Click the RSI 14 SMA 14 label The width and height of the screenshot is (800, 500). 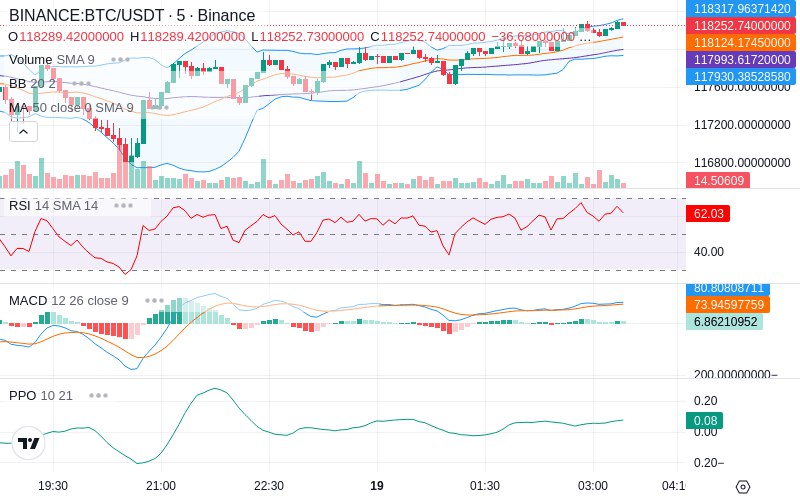53,206
